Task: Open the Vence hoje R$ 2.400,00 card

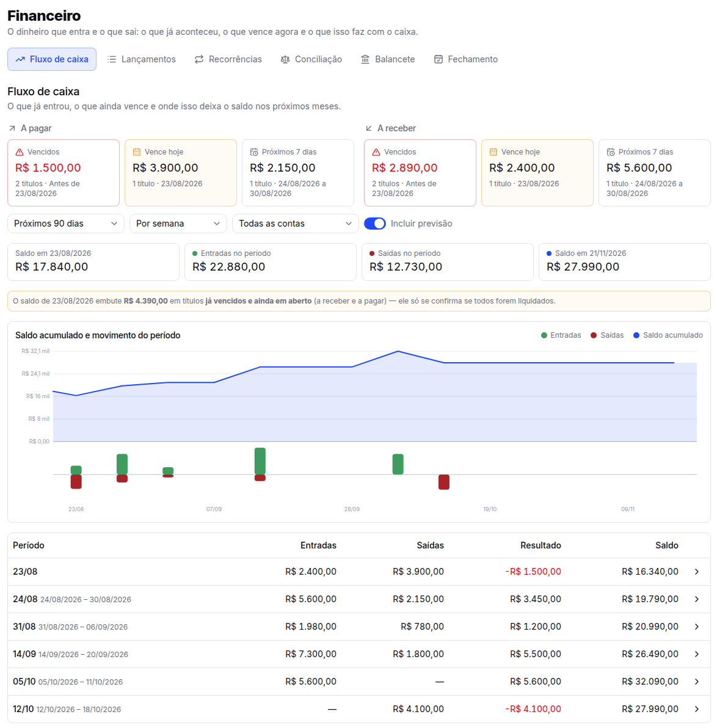Action: click(x=537, y=173)
